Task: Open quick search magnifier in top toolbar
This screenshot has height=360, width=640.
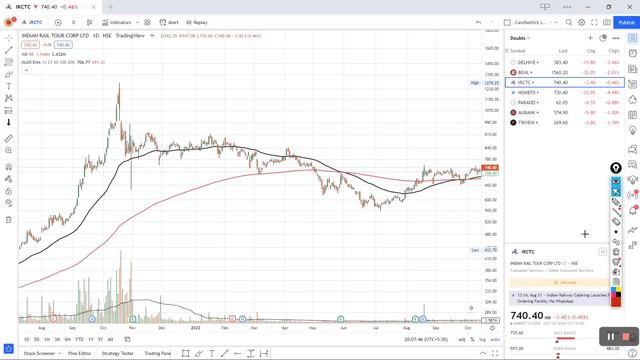Action: coord(569,22)
